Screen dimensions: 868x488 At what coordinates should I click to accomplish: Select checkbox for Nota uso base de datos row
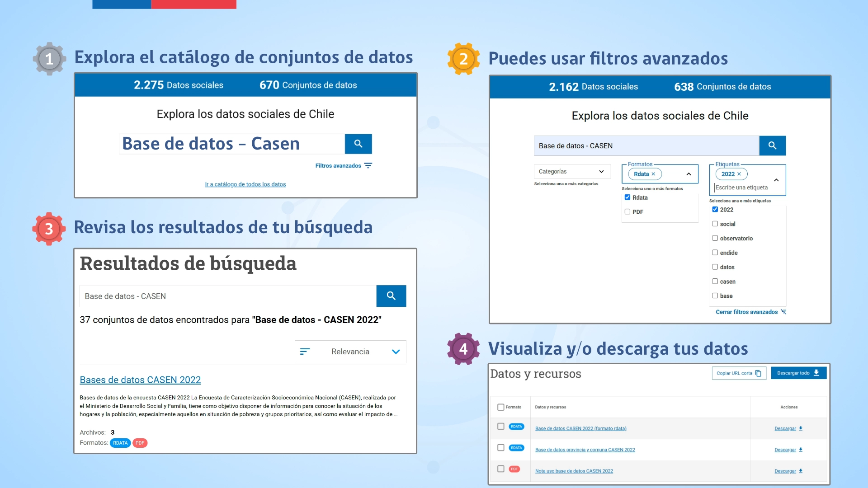pyautogui.click(x=500, y=469)
